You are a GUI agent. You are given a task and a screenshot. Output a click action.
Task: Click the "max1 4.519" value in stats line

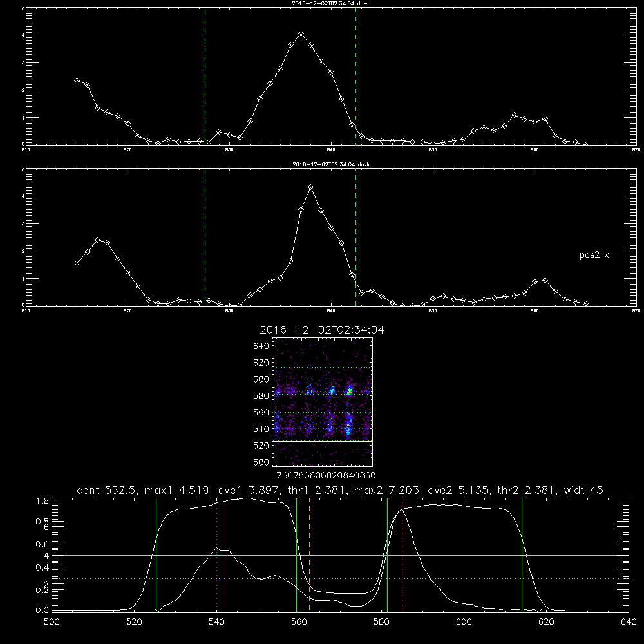click(x=178, y=490)
